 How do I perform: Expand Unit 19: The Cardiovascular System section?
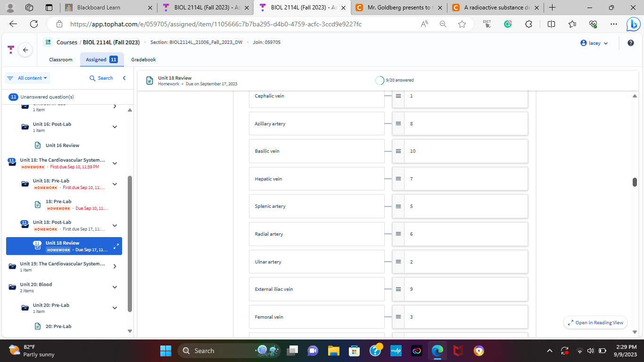115,266
